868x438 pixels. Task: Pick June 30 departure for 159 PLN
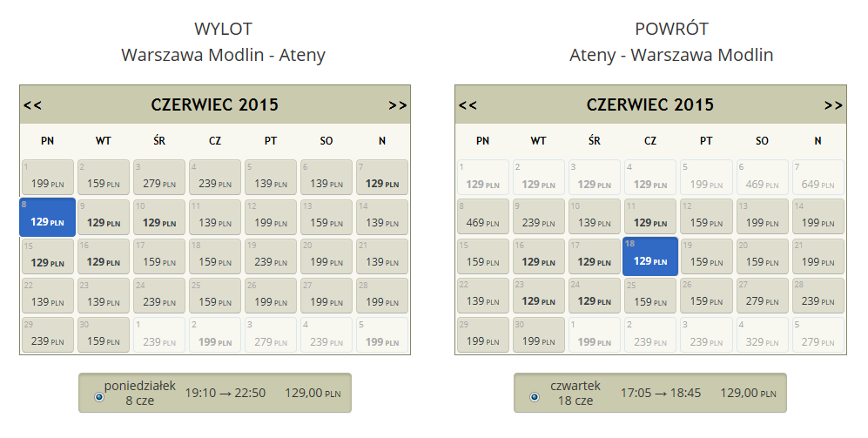coord(104,335)
